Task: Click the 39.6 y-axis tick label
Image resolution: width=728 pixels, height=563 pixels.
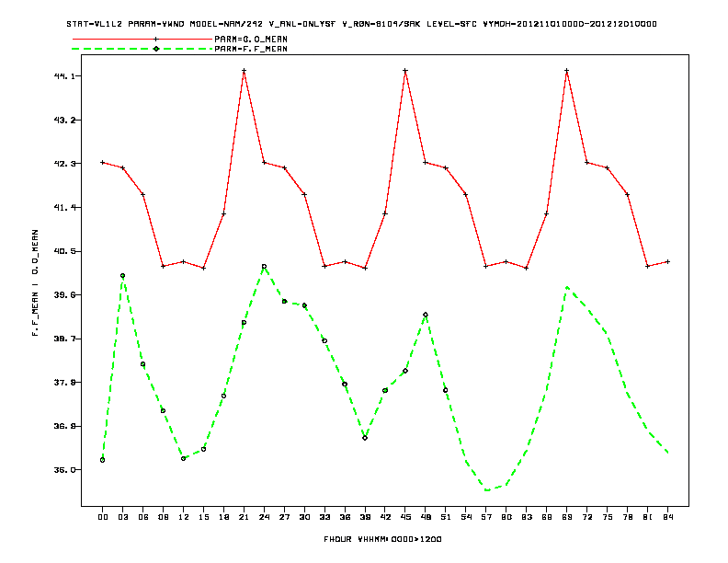Action: tap(64, 295)
